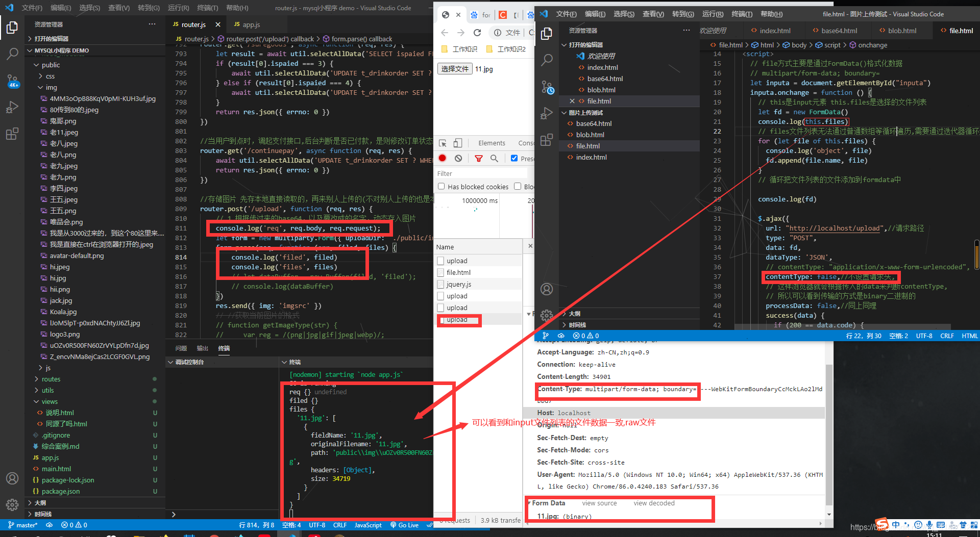The width and height of the screenshot is (980, 537).
Task: Expand the css folder
Action: (50, 76)
